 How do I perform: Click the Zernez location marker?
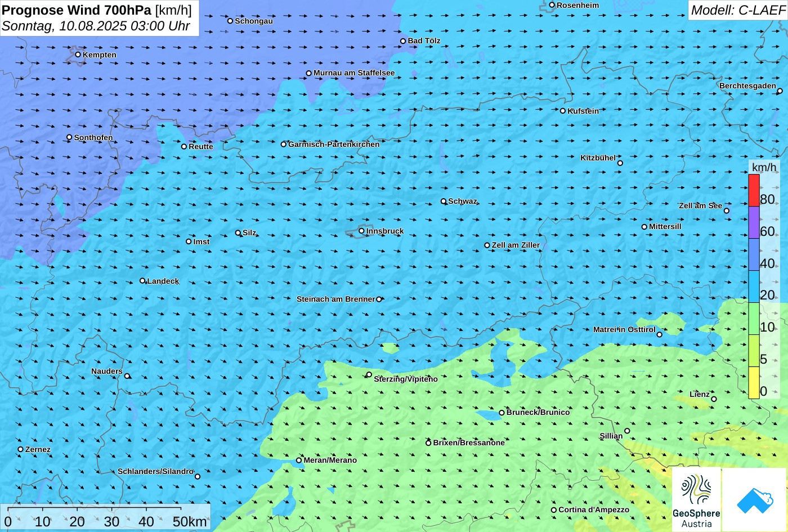coord(21,449)
